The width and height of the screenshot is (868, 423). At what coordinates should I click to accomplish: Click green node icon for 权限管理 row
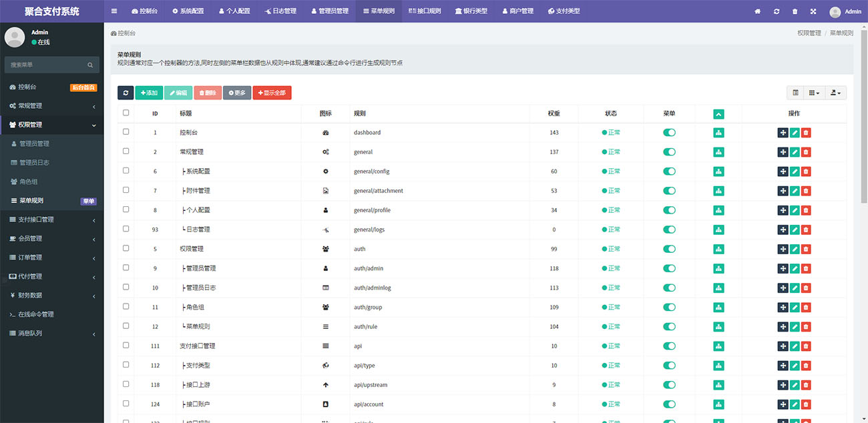(718, 249)
